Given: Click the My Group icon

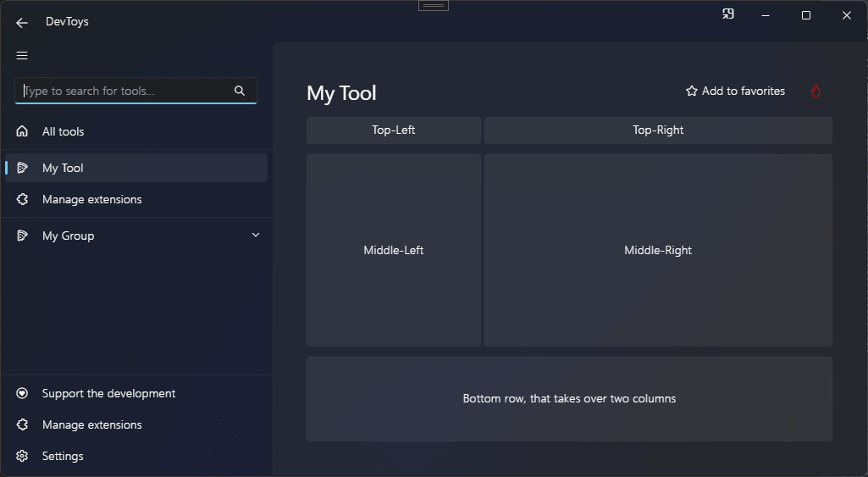Looking at the screenshot, I should click(22, 236).
